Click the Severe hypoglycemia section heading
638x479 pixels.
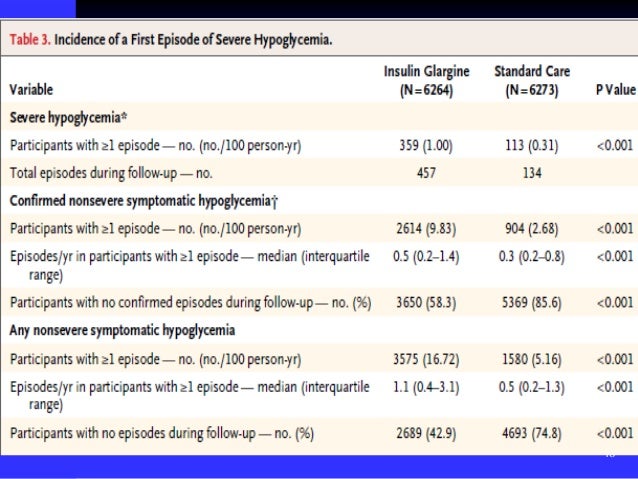click(x=74, y=117)
